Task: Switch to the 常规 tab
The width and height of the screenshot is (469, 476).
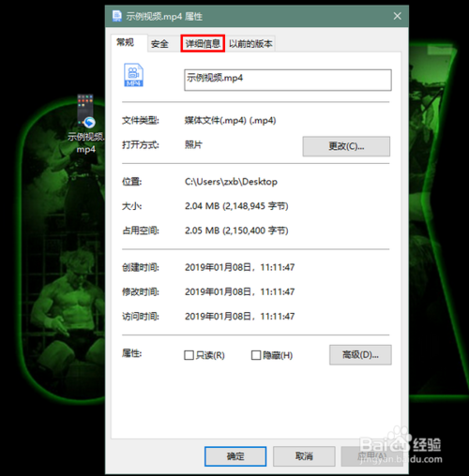Action: [x=125, y=42]
